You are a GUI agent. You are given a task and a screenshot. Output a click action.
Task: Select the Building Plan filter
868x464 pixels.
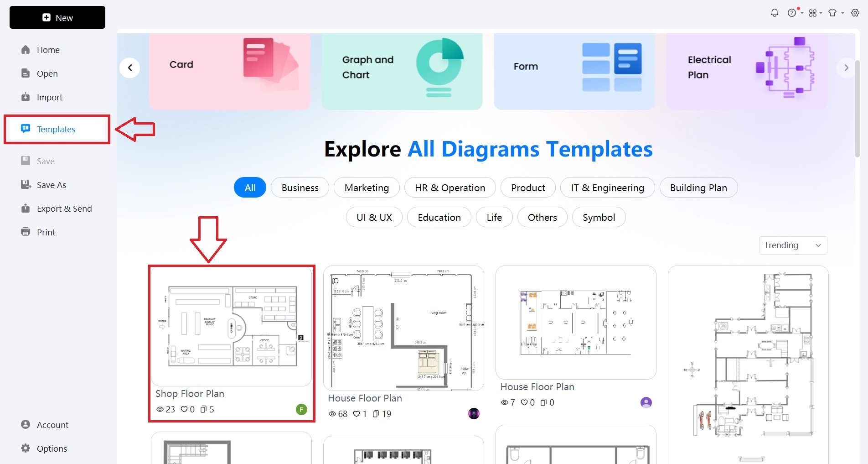tap(698, 188)
